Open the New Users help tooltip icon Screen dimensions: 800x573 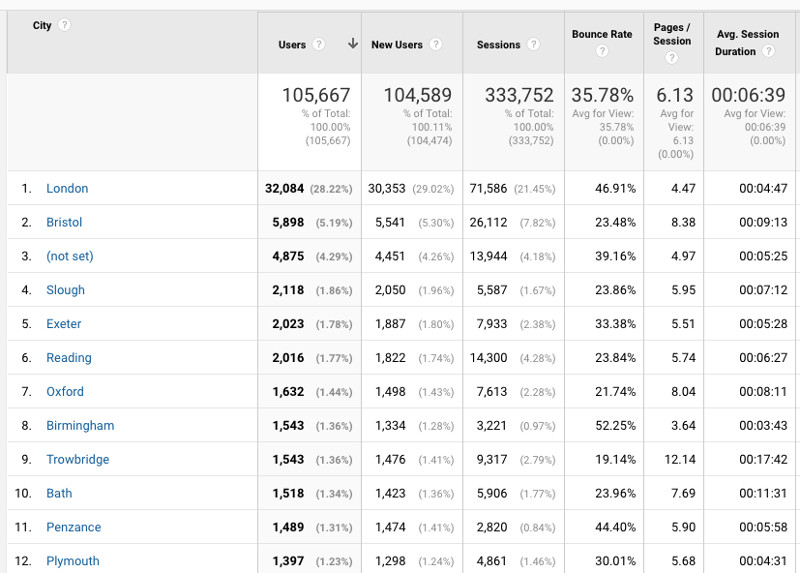click(x=436, y=45)
